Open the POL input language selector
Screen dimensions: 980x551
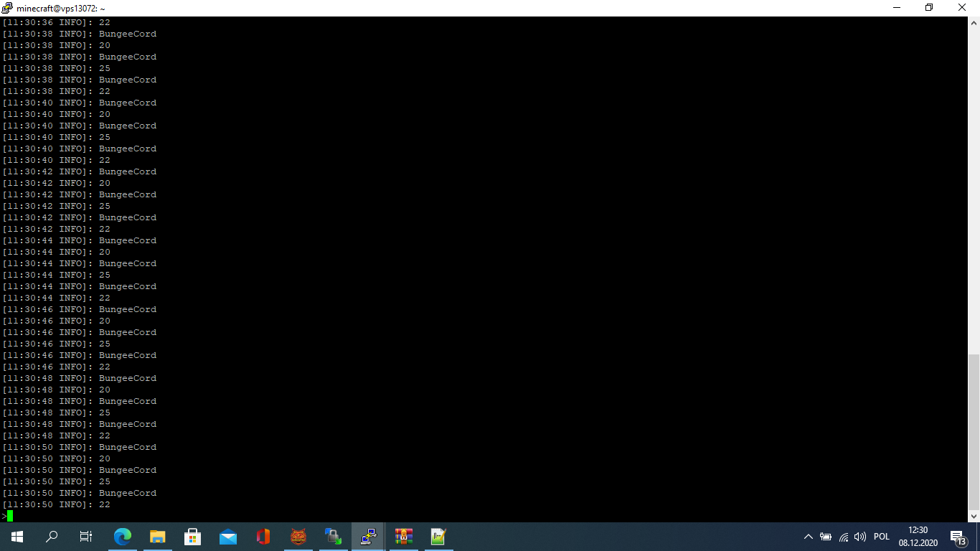tap(882, 537)
